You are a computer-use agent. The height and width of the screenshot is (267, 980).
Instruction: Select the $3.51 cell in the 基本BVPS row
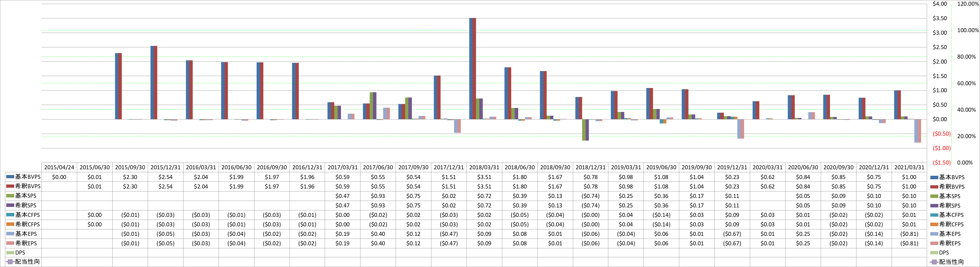pyautogui.click(x=484, y=177)
